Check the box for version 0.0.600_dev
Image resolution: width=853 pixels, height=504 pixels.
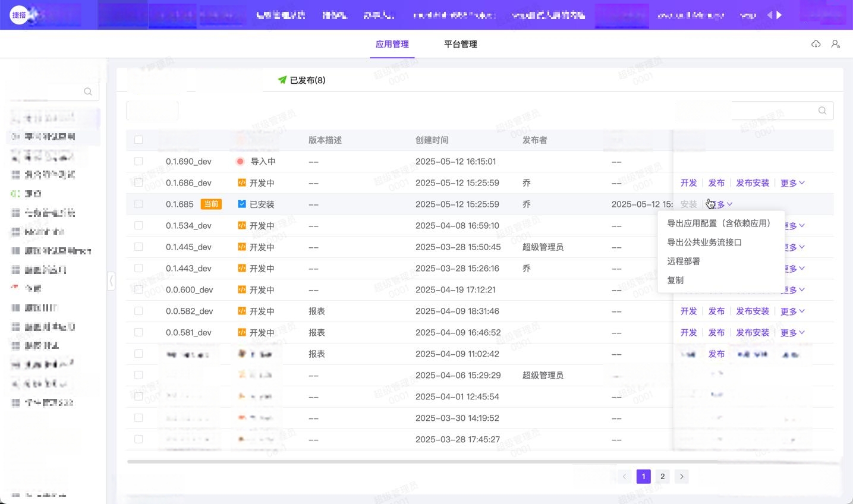pos(139,289)
